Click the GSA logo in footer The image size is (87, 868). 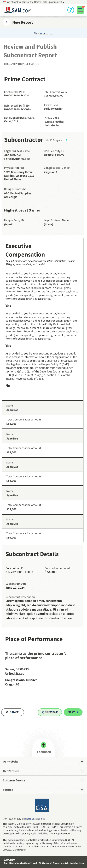(x=42, y=805)
